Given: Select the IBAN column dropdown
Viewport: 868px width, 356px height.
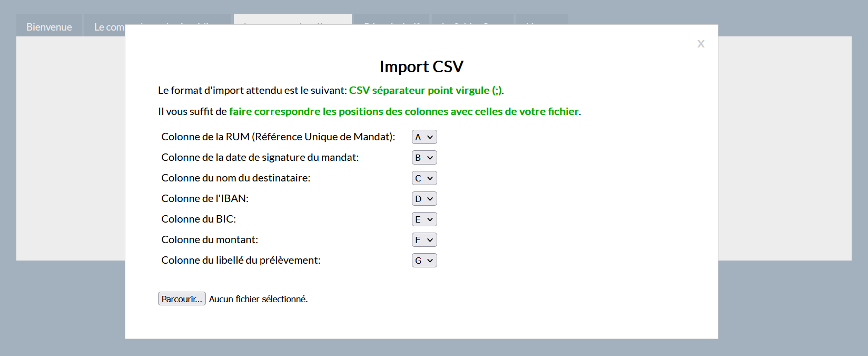Looking at the screenshot, I should tap(424, 199).
